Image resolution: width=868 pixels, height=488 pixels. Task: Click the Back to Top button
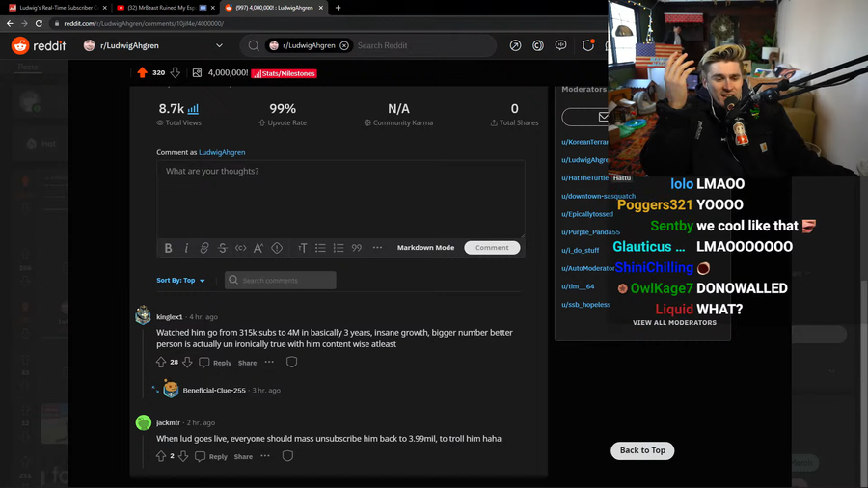click(642, 450)
